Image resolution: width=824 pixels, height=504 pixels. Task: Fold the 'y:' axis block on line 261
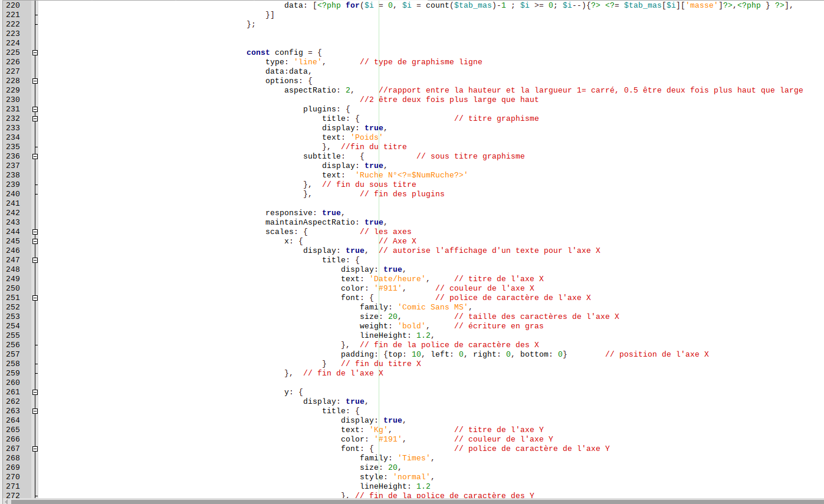(x=35, y=392)
